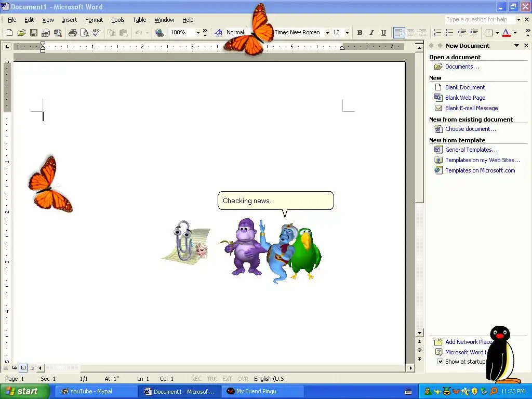Open the font size 12 dropdown
Screen dimensions: 532x399
pos(347,33)
